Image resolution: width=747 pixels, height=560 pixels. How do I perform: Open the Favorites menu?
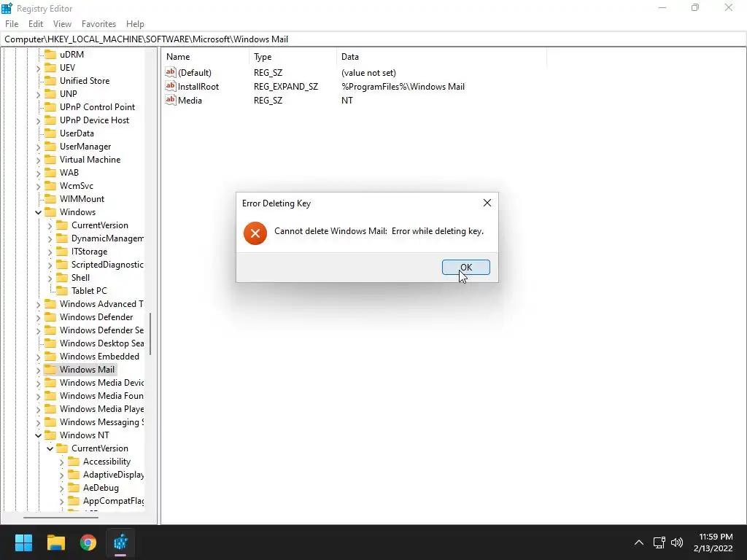point(98,24)
